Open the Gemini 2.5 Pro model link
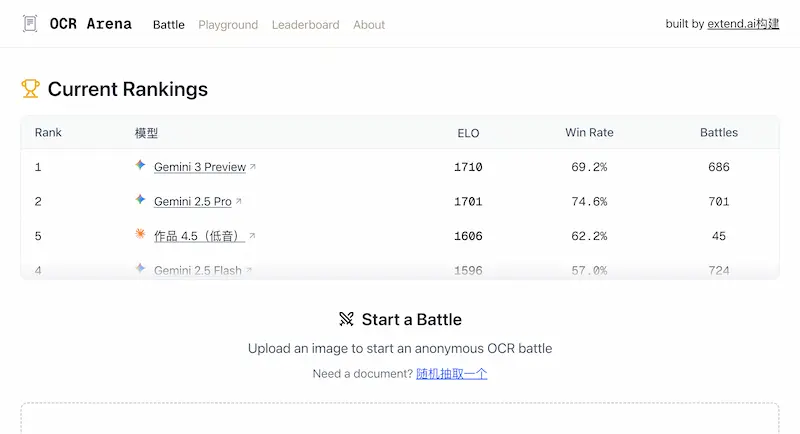The height and width of the screenshot is (434, 800). click(x=193, y=202)
